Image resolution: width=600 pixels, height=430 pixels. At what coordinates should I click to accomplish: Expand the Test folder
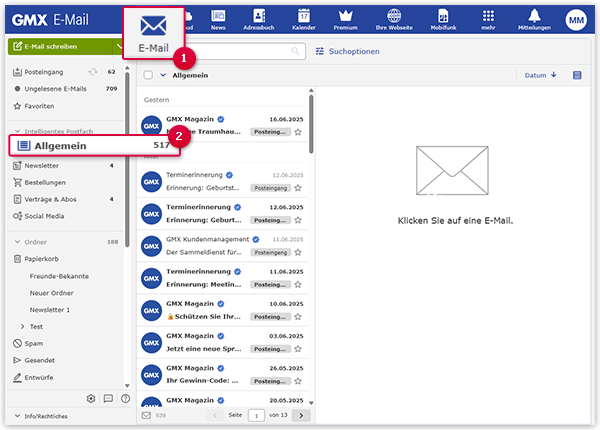22,326
